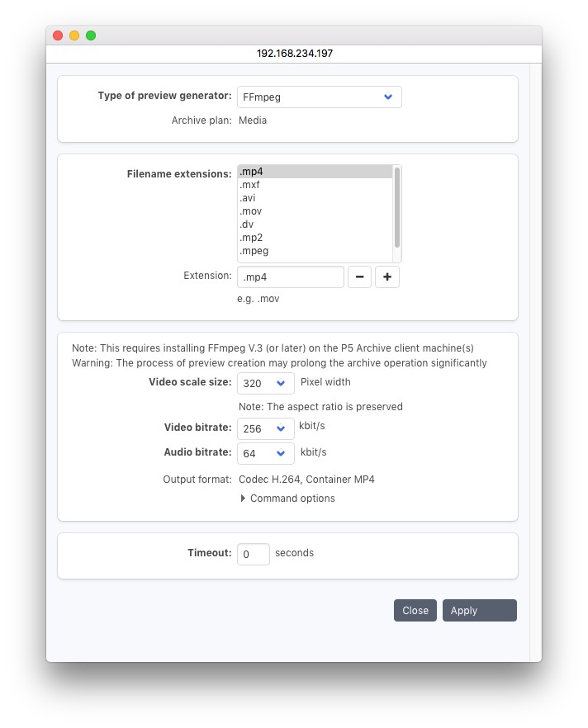Select .avi in the extensions list
Image resolution: width=588 pixels, height=728 pixels.
coord(314,198)
